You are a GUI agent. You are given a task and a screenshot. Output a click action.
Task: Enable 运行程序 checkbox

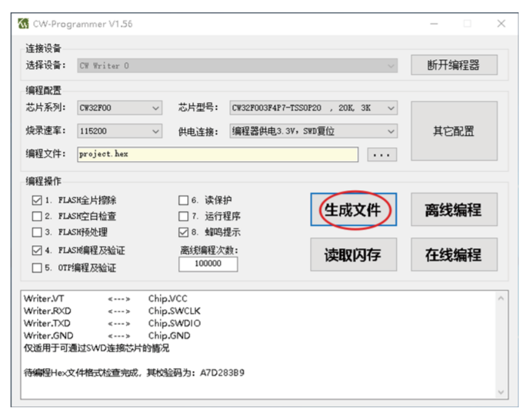[x=184, y=216]
